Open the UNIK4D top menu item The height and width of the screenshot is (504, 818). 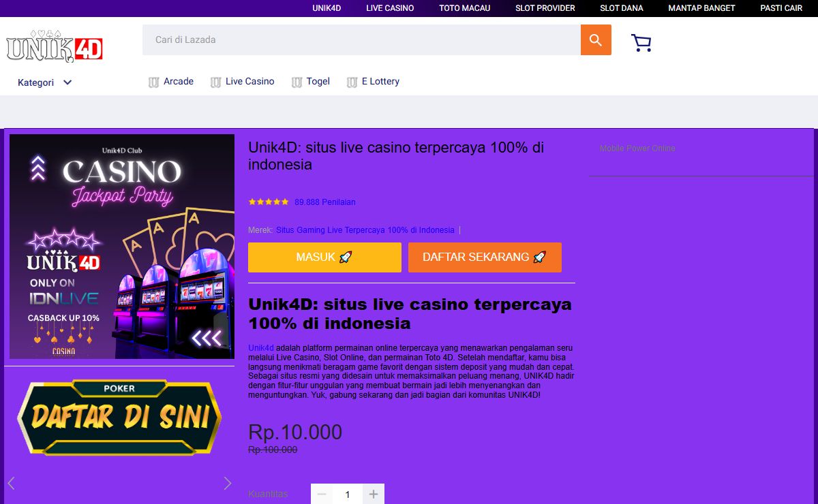pyautogui.click(x=327, y=8)
